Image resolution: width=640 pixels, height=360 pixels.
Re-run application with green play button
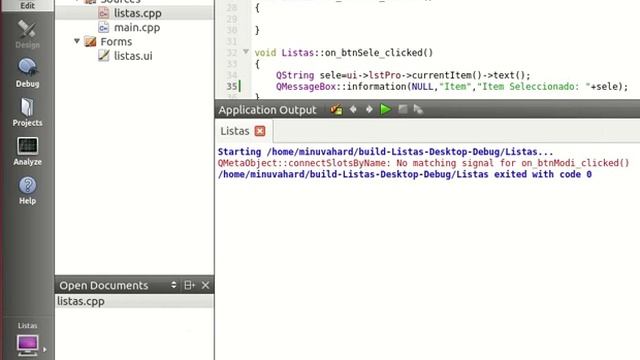[x=385, y=109]
